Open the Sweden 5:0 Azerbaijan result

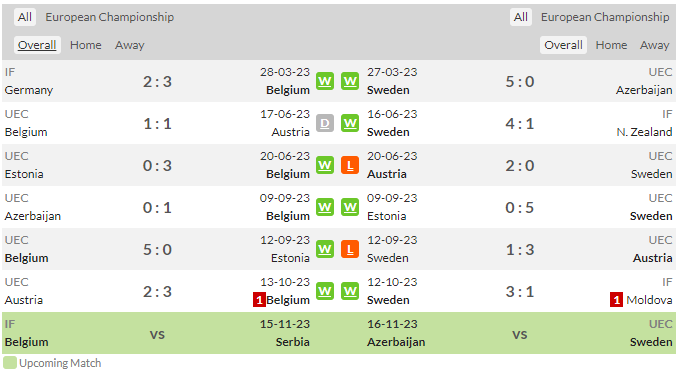tap(520, 81)
